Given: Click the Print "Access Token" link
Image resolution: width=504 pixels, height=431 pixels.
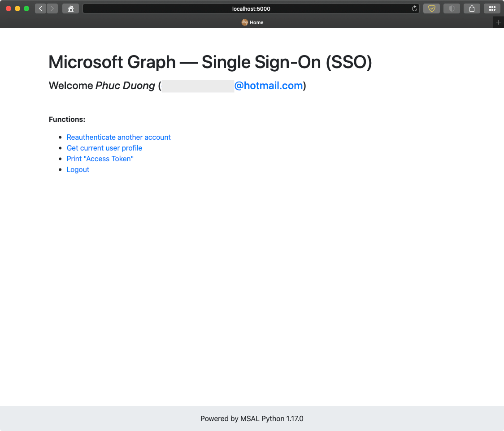Looking at the screenshot, I should tap(100, 159).
